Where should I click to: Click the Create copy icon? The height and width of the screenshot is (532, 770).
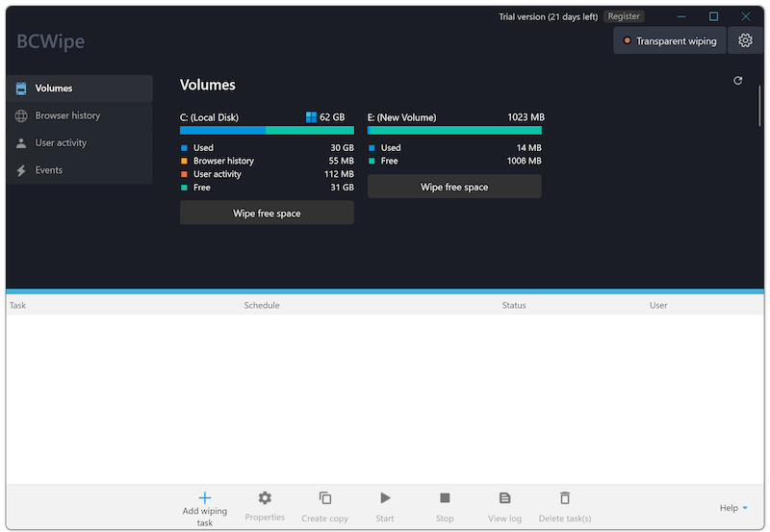tap(324, 497)
